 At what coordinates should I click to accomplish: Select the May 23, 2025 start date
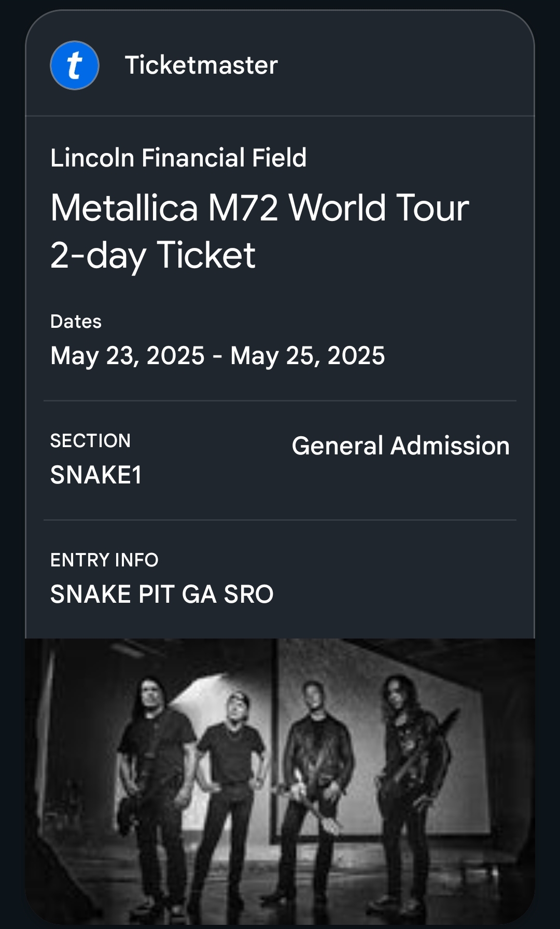[128, 356]
